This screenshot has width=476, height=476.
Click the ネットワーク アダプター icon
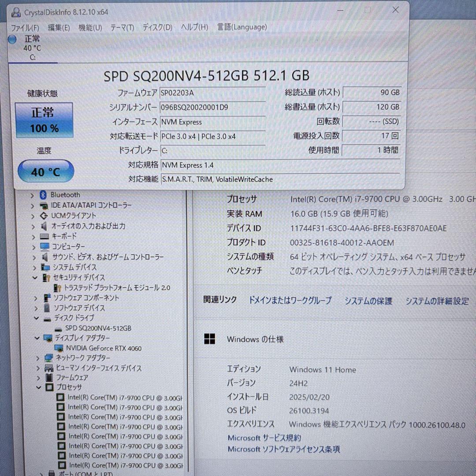coord(48,358)
